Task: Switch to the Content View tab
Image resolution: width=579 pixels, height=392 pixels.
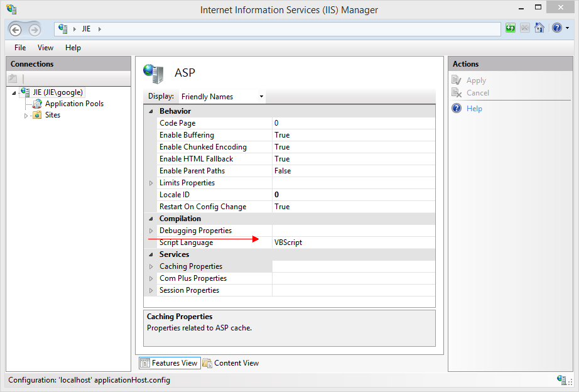Action: click(230, 363)
